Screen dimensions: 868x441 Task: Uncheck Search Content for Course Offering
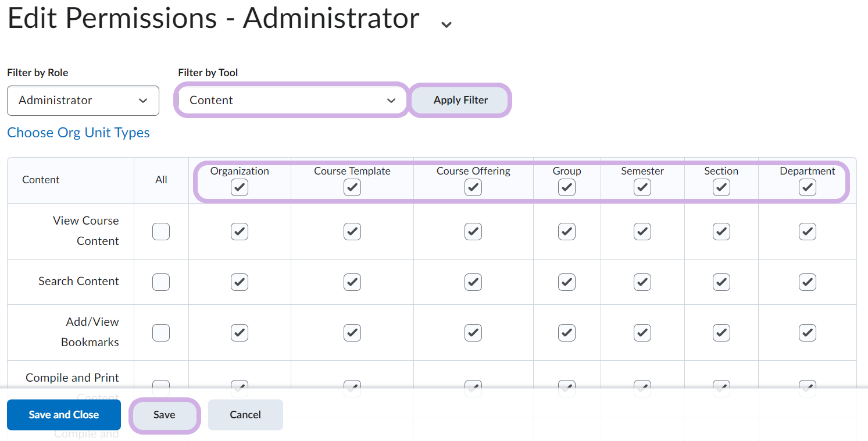pos(473,282)
